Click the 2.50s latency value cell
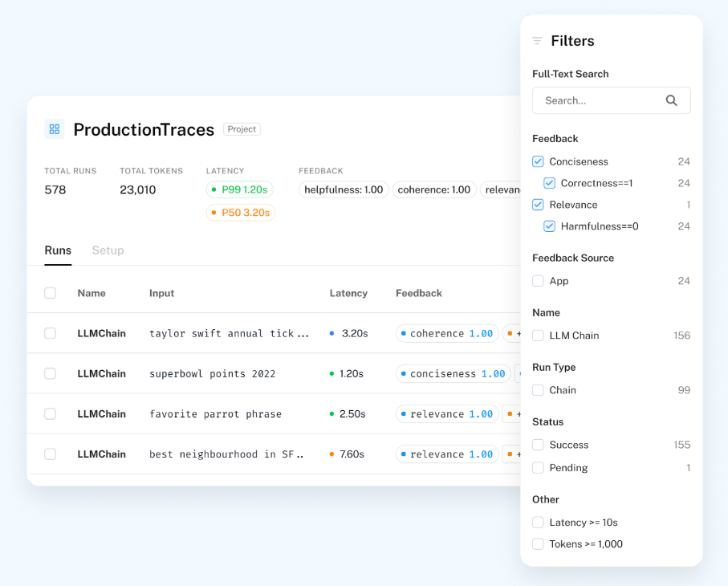 pyautogui.click(x=352, y=413)
